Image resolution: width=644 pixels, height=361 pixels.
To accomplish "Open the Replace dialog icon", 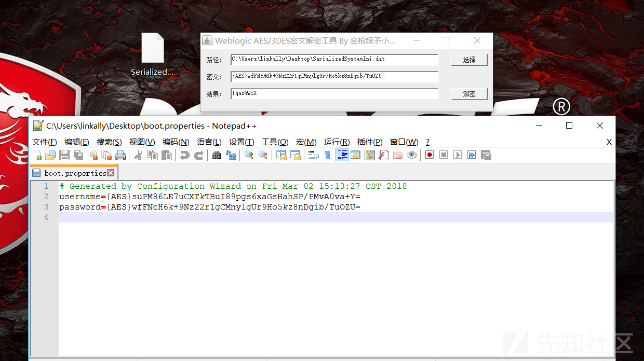I will (x=231, y=155).
